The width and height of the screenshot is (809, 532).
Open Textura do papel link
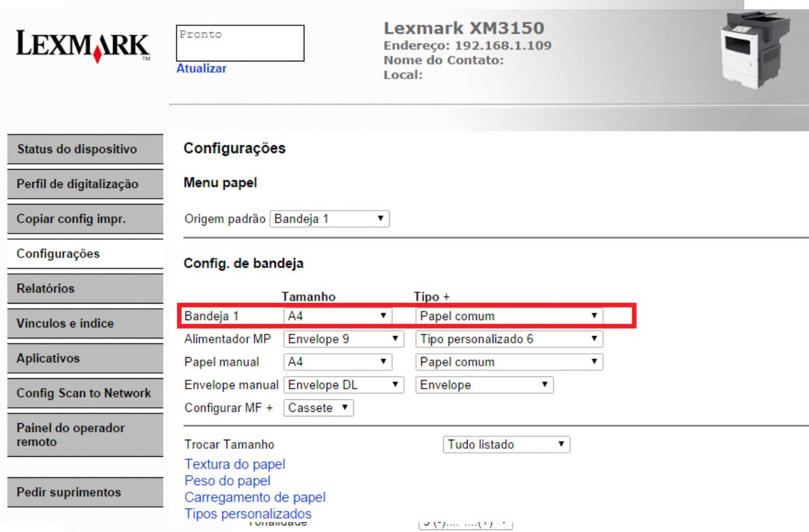tap(235, 465)
